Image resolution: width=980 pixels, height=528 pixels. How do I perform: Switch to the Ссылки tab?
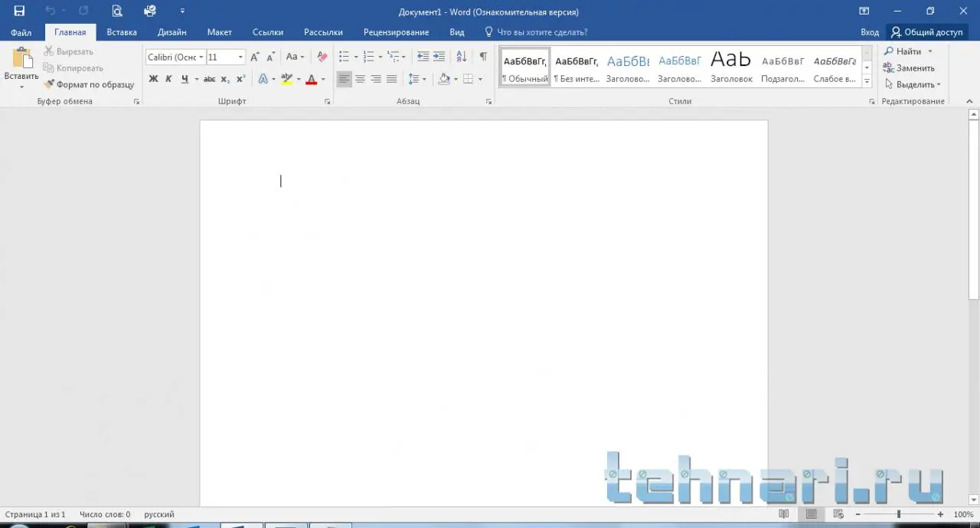[268, 32]
